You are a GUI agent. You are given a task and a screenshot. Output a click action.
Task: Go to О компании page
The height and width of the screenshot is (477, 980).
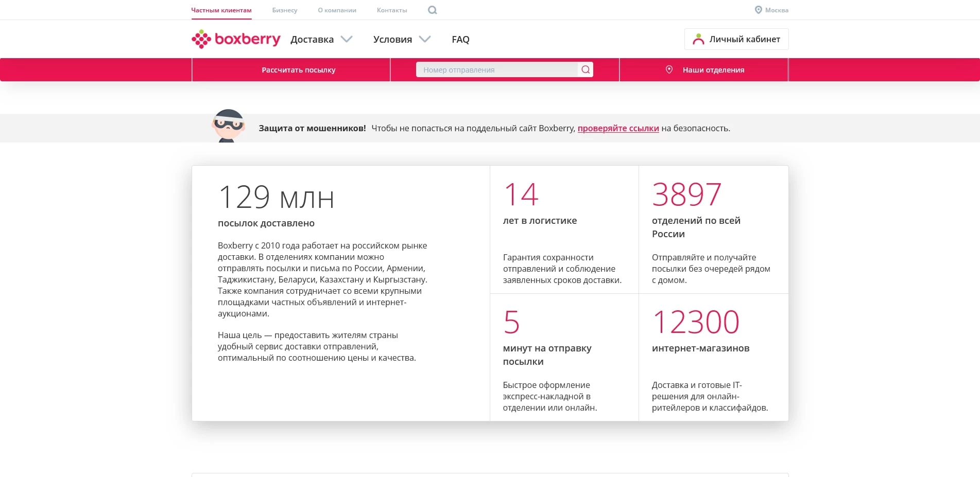point(337,10)
